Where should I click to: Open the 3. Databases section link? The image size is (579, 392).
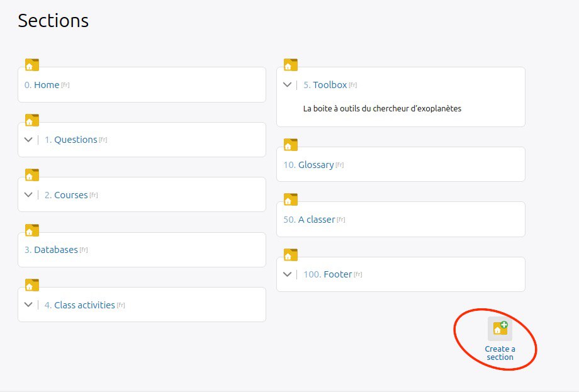coord(51,250)
